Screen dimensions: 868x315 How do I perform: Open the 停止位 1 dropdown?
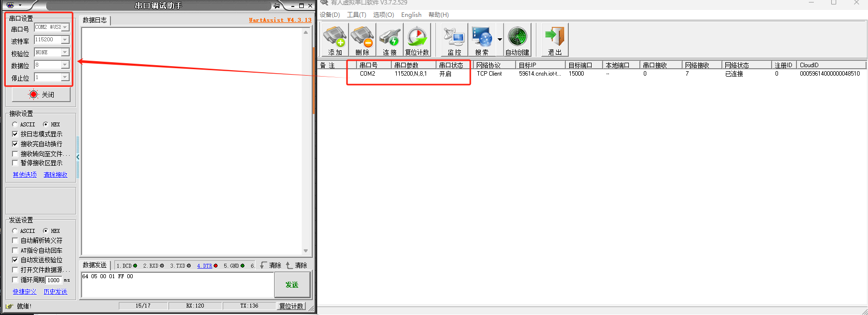[65, 77]
